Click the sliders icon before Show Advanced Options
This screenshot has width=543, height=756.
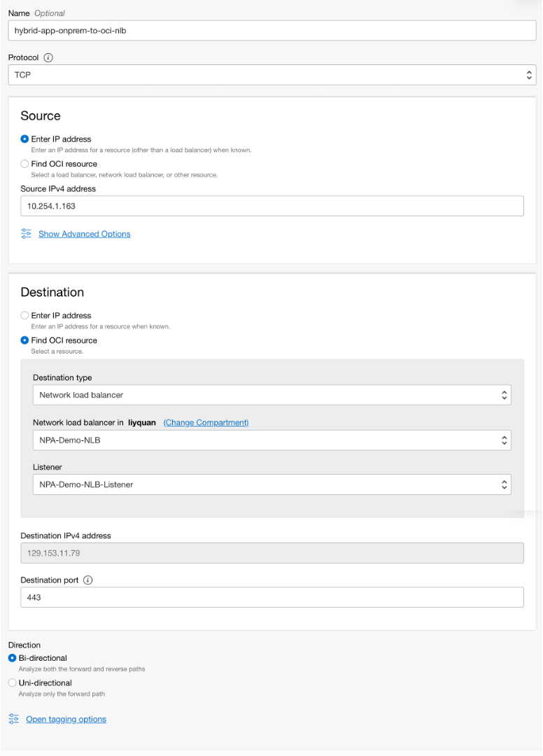pyautogui.click(x=27, y=234)
